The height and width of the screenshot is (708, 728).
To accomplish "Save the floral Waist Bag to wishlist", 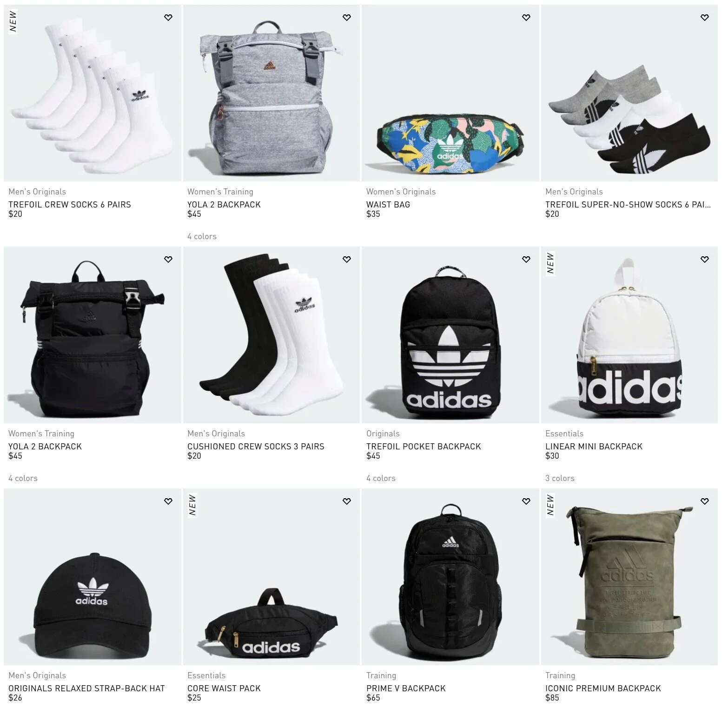I will [x=526, y=18].
